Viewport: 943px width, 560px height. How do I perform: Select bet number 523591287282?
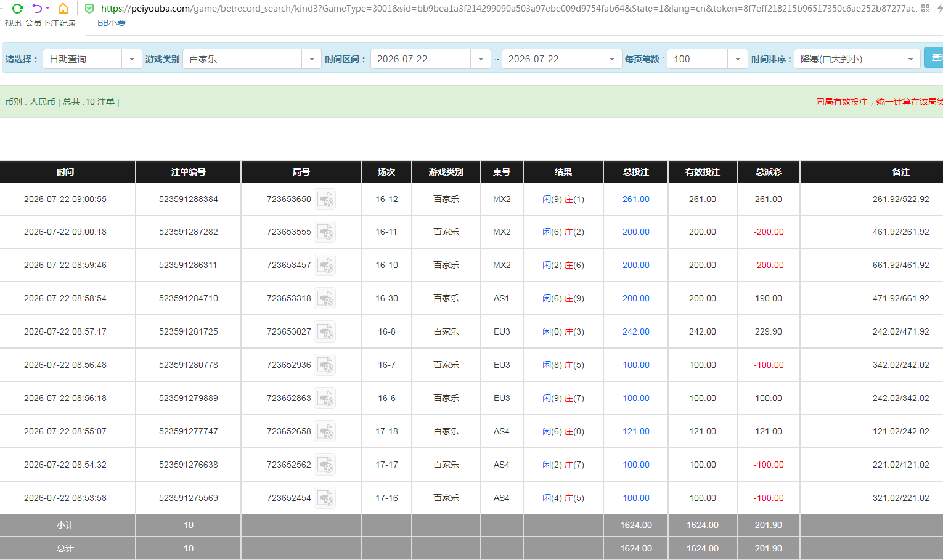pyautogui.click(x=189, y=232)
